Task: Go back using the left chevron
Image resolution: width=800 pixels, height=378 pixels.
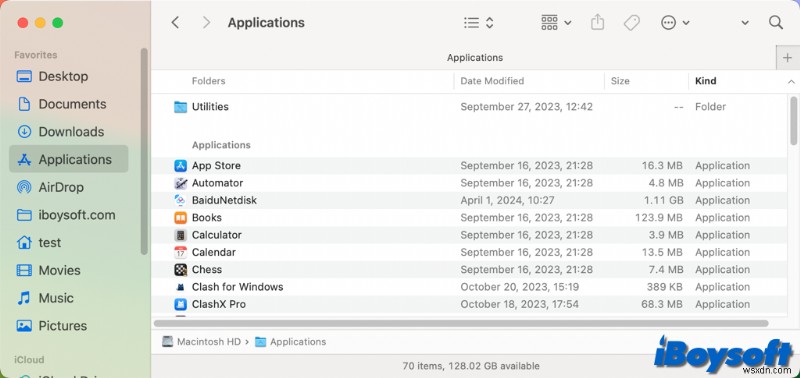Action: 175,22
